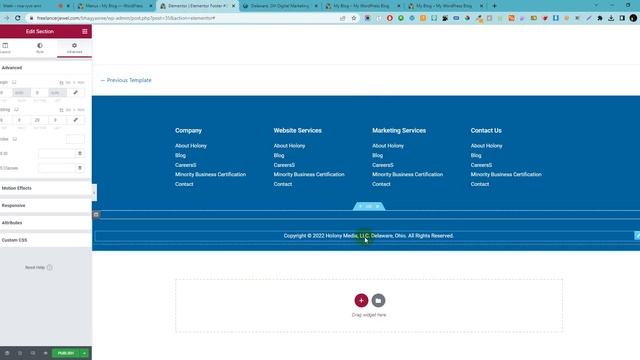The height and width of the screenshot is (360, 640).
Task: Click Contact link under Company column
Action: click(x=184, y=184)
